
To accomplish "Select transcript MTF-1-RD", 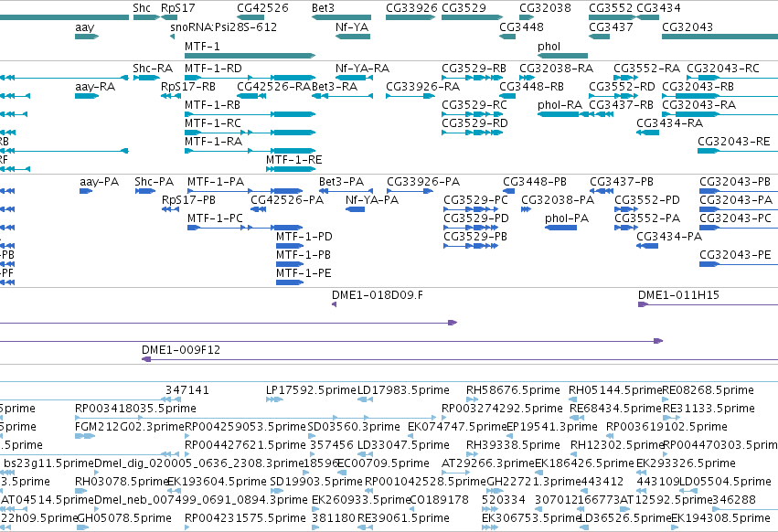I will pos(250,78).
